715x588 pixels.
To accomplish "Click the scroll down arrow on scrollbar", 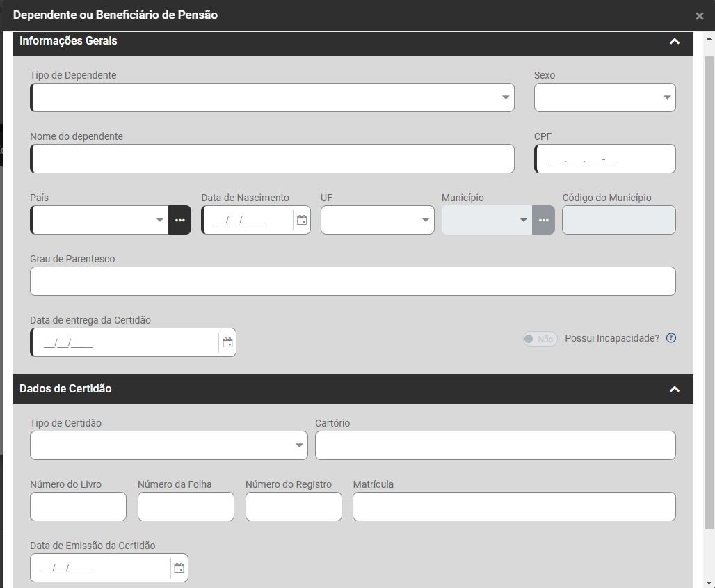I will pyautogui.click(x=709, y=582).
